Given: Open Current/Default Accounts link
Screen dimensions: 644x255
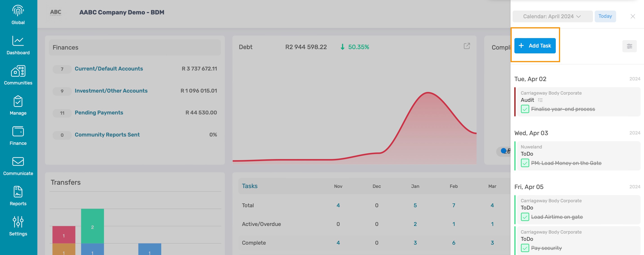Looking at the screenshot, I should click(109, 68).
